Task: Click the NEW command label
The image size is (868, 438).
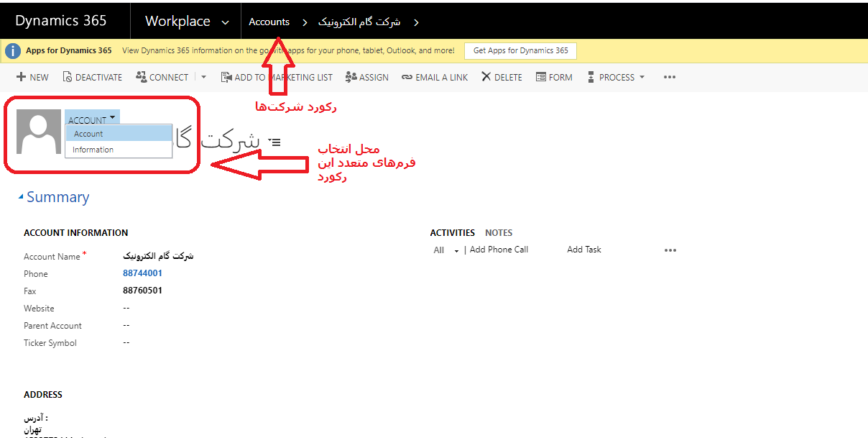Action: (40, 77)
